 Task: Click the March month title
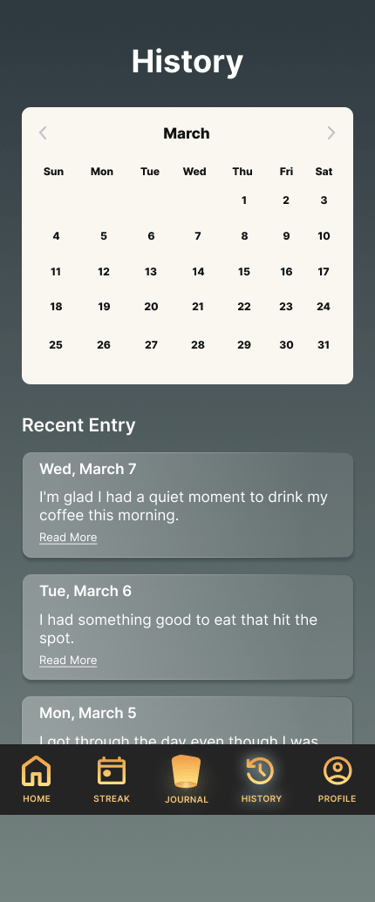click(x=186, y=133)
